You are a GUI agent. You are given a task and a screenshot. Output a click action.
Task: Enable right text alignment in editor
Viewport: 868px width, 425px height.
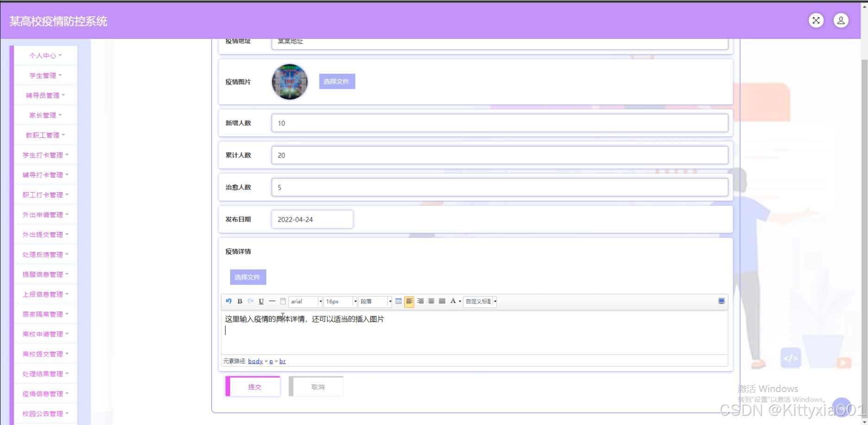pos(420,301)
